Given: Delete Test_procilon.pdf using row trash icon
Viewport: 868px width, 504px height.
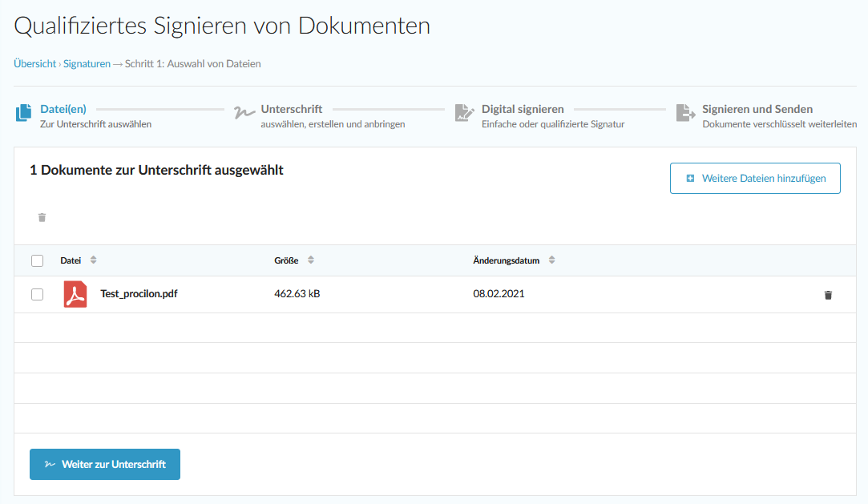Looking at the screenshot, I should click(x=828, y=295).
